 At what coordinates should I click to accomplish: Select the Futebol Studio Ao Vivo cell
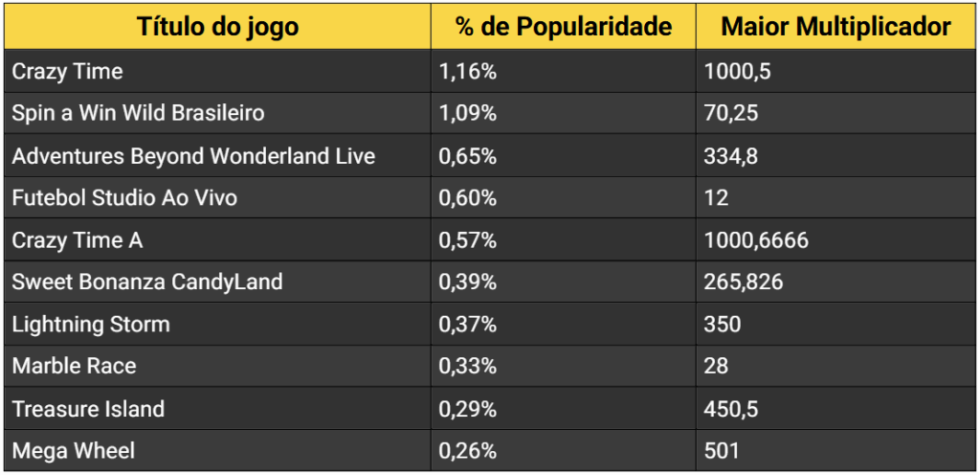tap(124, 198)
